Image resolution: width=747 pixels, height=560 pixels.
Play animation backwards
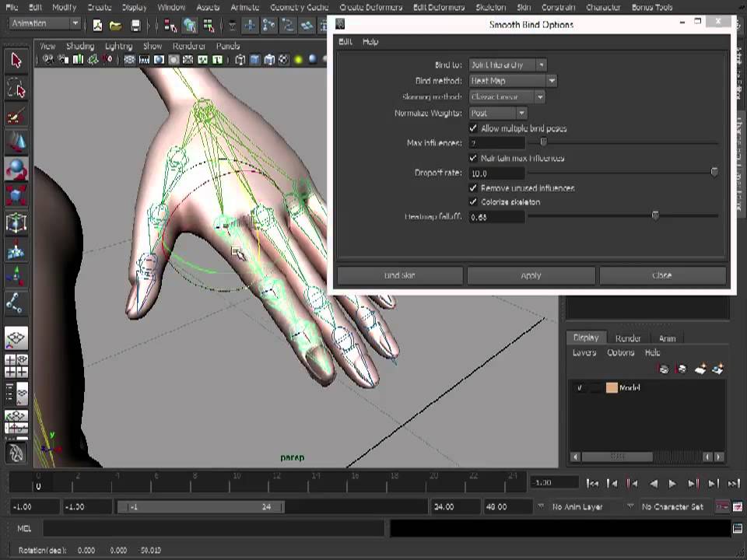(653, 484)
